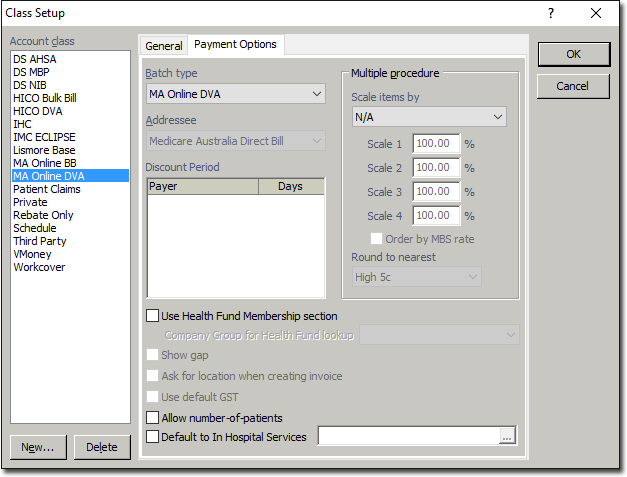627x477 pixels.
Task: Click the Cancel button
Action: pyautogui.click(x=572, y=86)
